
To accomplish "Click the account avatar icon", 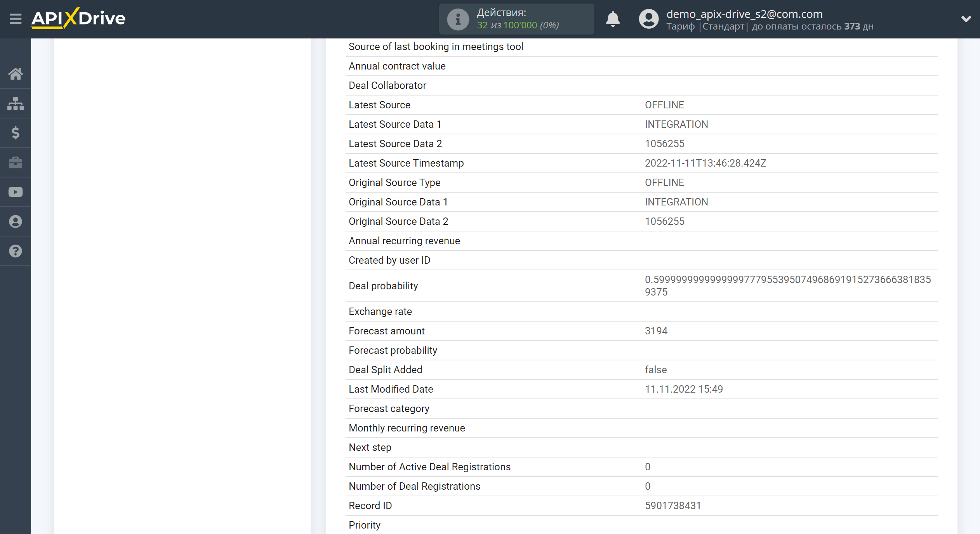I will click(649, 19).
